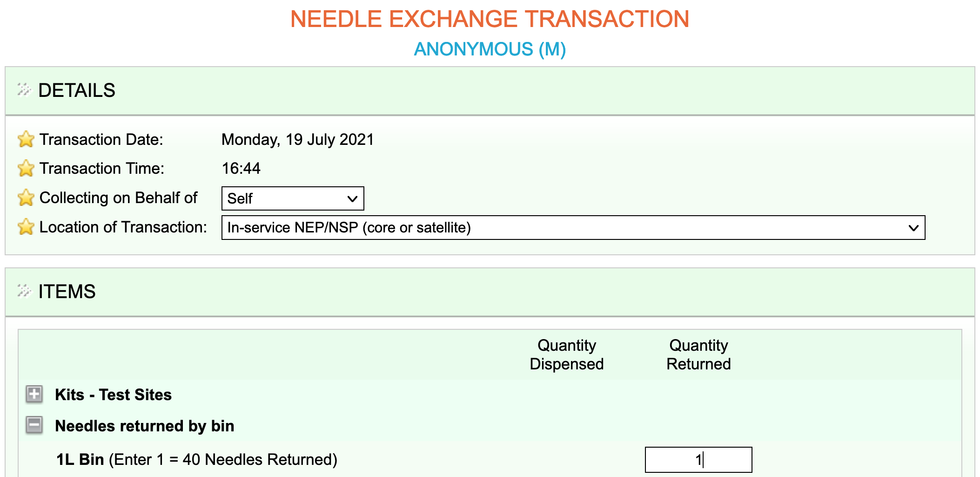Click the star icon beside Transaction Time
This screenshot has height=477, width=980.
[26, 168]
